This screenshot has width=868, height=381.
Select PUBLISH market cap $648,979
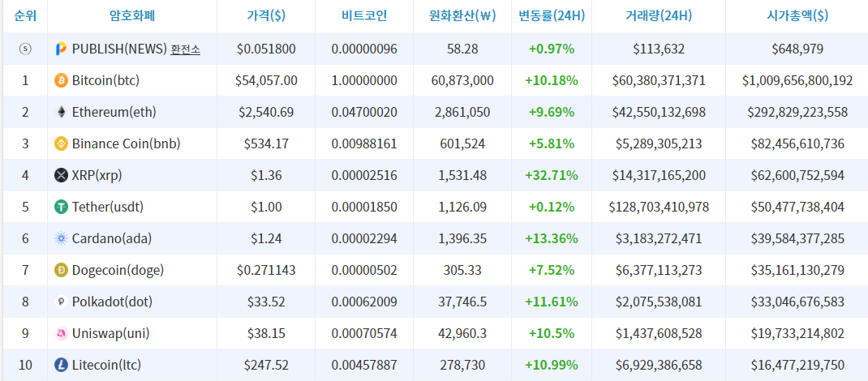coord(797,49)
